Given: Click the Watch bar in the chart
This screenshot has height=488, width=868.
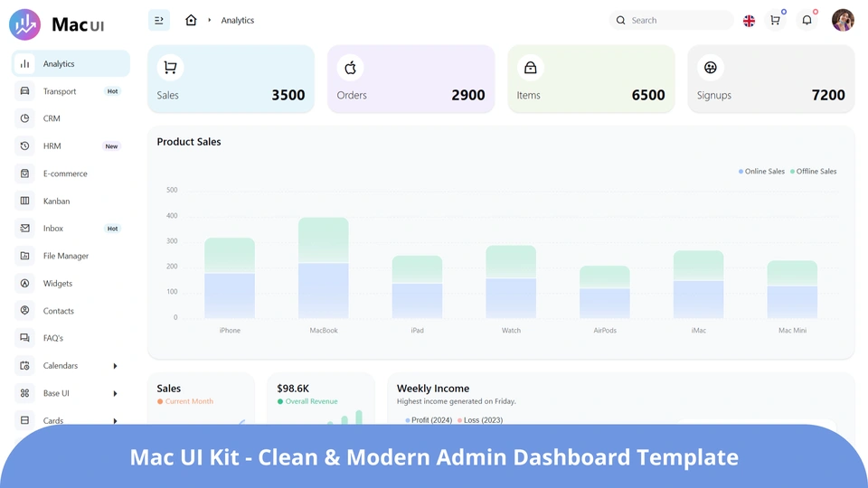Looking at the screenshot, I should coord(511,282).
